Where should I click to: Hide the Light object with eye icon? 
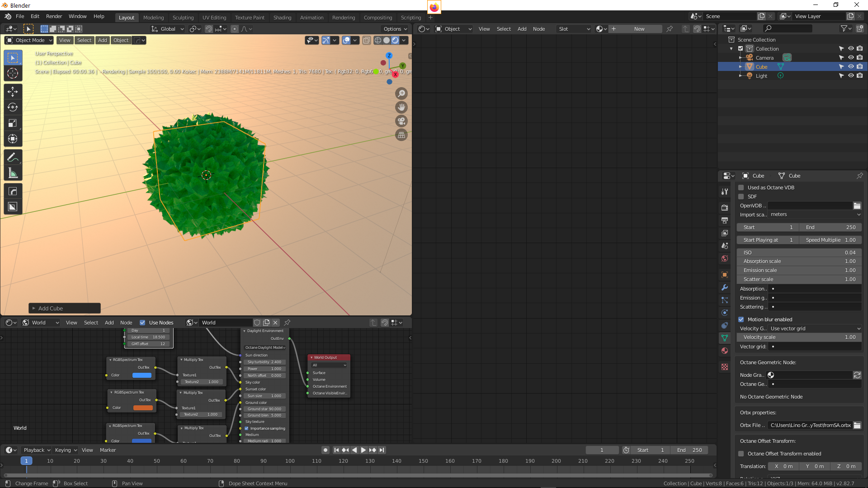pos(851,75)
